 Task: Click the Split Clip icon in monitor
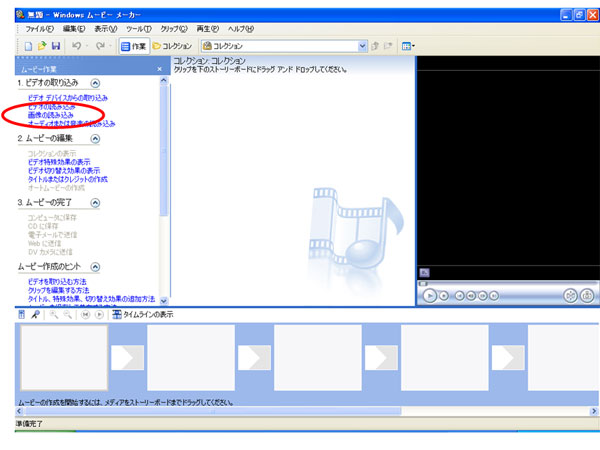click(571, 296)
